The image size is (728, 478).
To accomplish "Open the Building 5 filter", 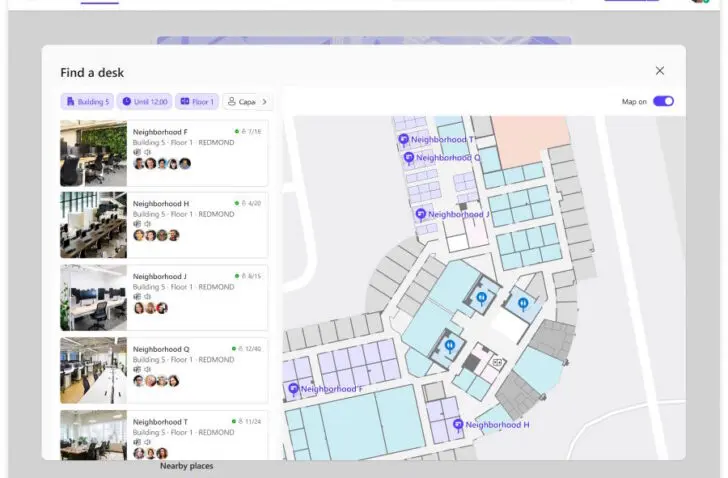I will coord(87,102).
